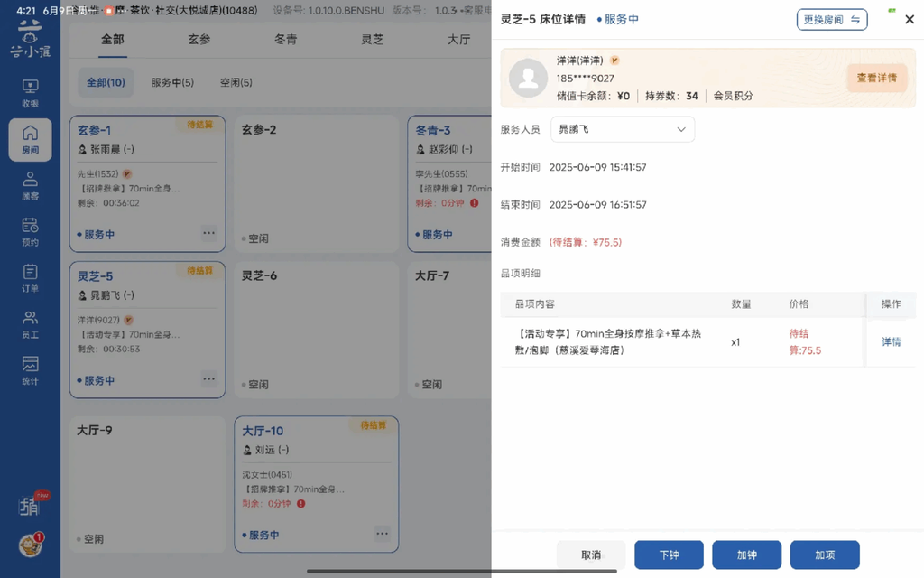This screenshot has height=578, width=924.
Task: Open more options on 灵芝-5 card
Action: [x=208, y=378]
